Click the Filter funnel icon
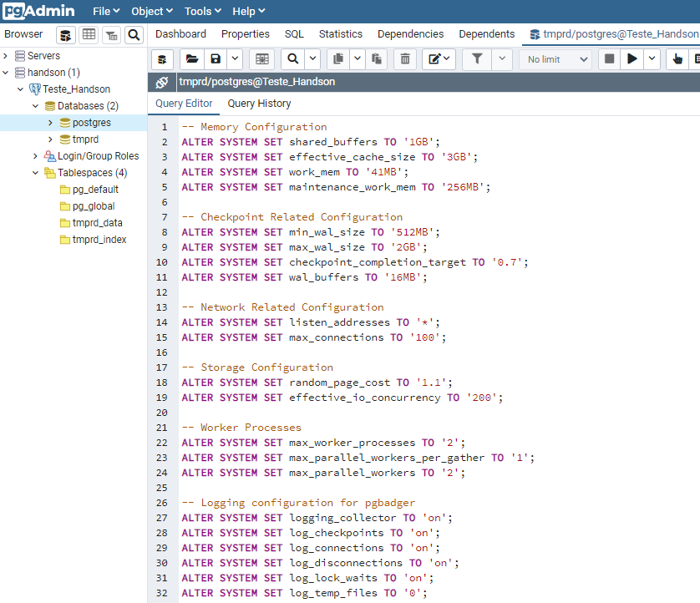Screen dimensions: 700x603 [477, 59]
